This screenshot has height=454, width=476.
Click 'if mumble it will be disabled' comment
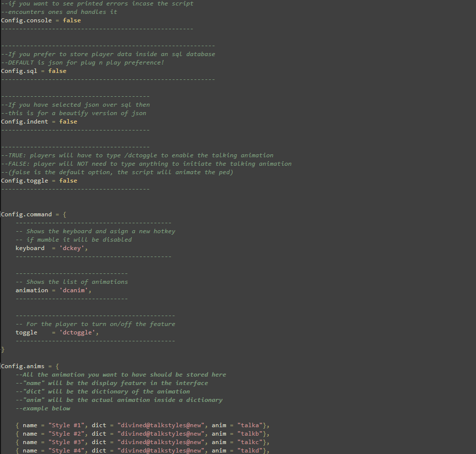[x=74, y=240]
